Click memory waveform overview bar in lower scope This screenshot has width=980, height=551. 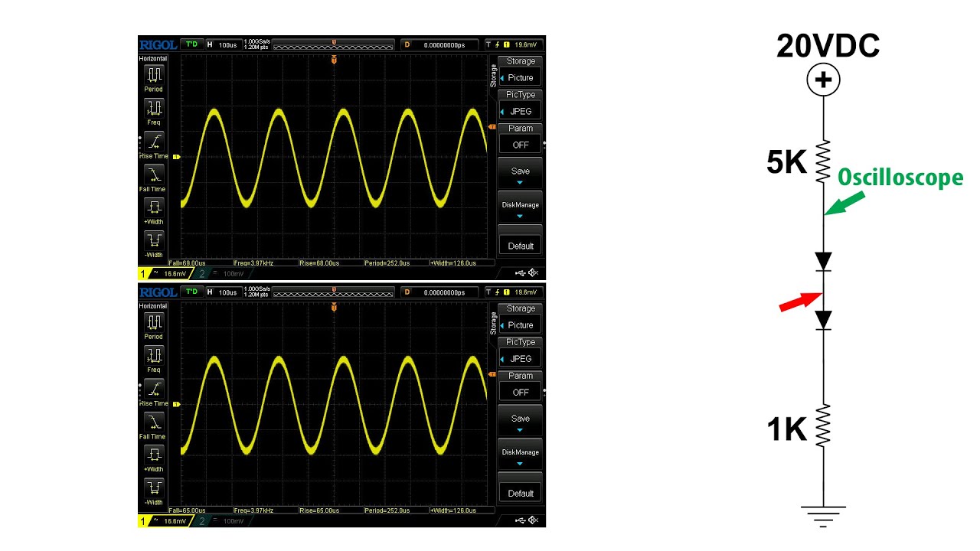point(334,292)
